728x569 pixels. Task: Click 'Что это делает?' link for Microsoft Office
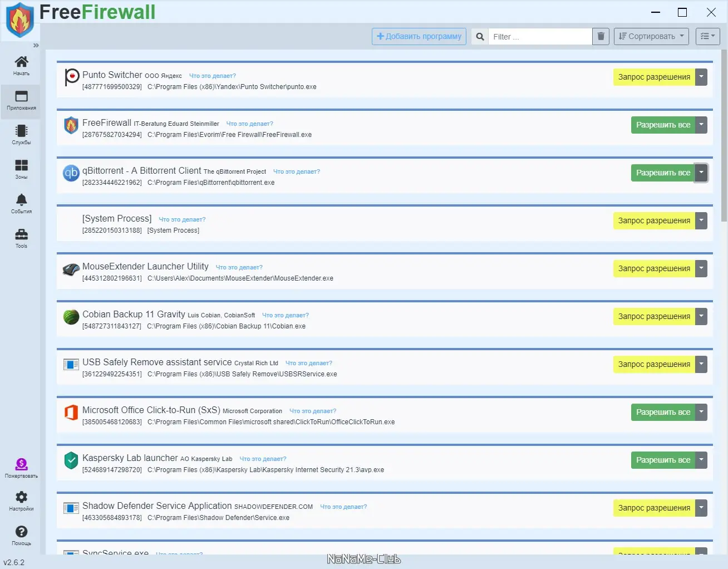(313, 411)
